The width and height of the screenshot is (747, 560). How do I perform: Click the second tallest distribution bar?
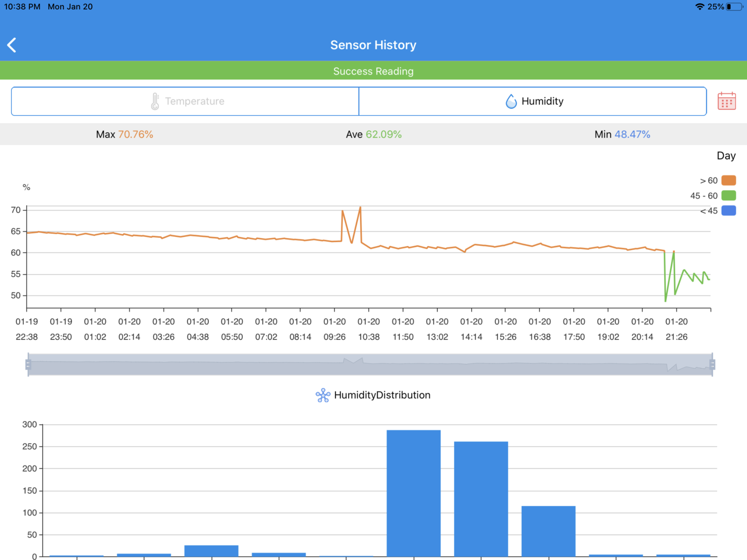[481, 499]
